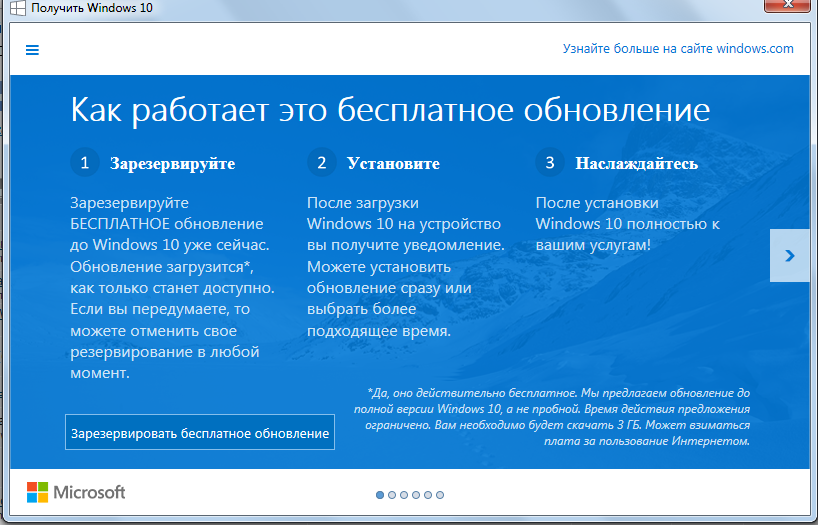
Task: Open 'Узнайте больше на сайте windows.com' link
Action: pyautogui.click(x=678, y=49)
